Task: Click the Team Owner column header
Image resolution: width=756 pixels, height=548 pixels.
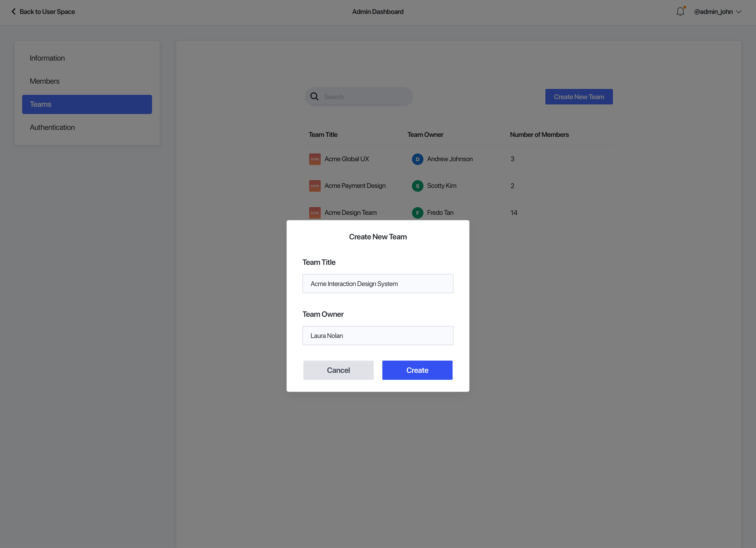Action: (425, 135)
